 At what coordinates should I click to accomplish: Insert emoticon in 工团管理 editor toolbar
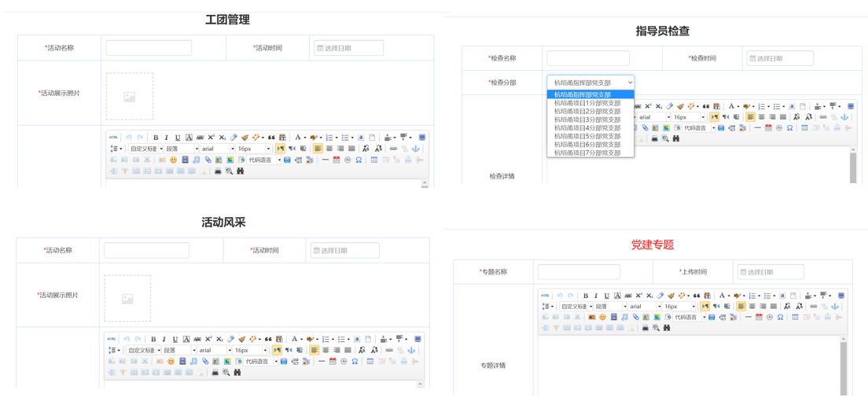pos(173,160)
